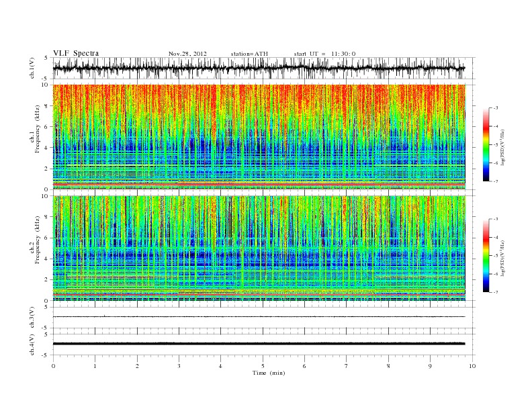Click the "ch.4(V)" axis label
This screenshot has height=411, width=532.
coord(32,345)
